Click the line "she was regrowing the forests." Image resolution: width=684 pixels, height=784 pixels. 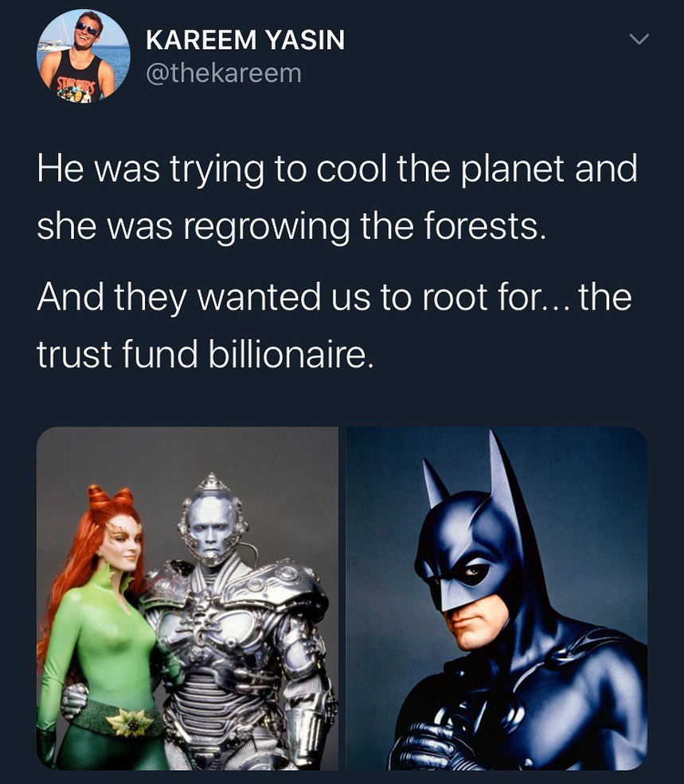[x=292, y=228]
